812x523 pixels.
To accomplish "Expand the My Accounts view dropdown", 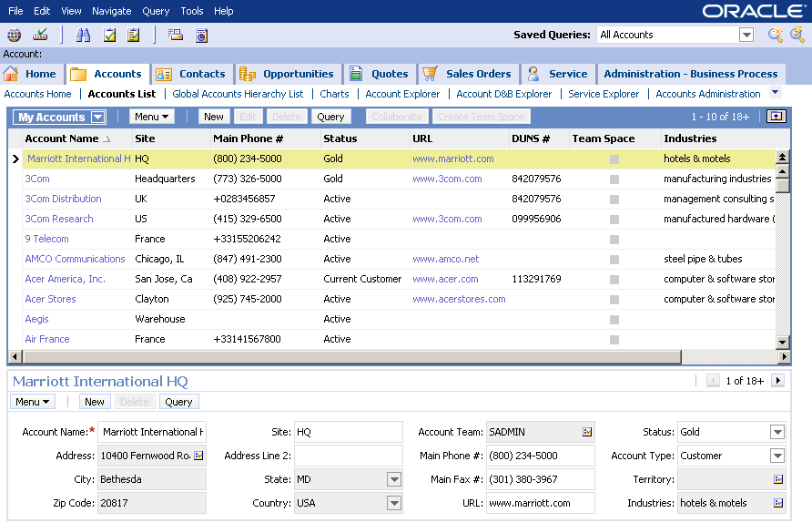I will (97, 118).
